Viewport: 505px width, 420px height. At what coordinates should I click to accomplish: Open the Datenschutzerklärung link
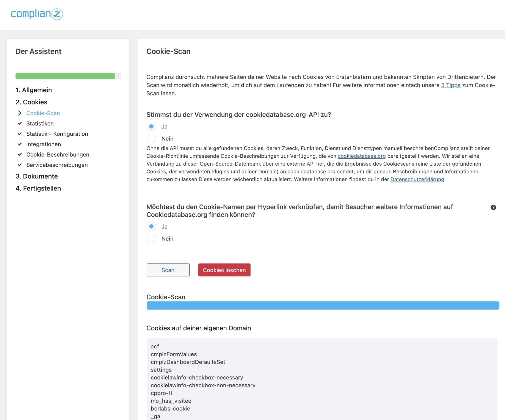click(x=417, y=179)
